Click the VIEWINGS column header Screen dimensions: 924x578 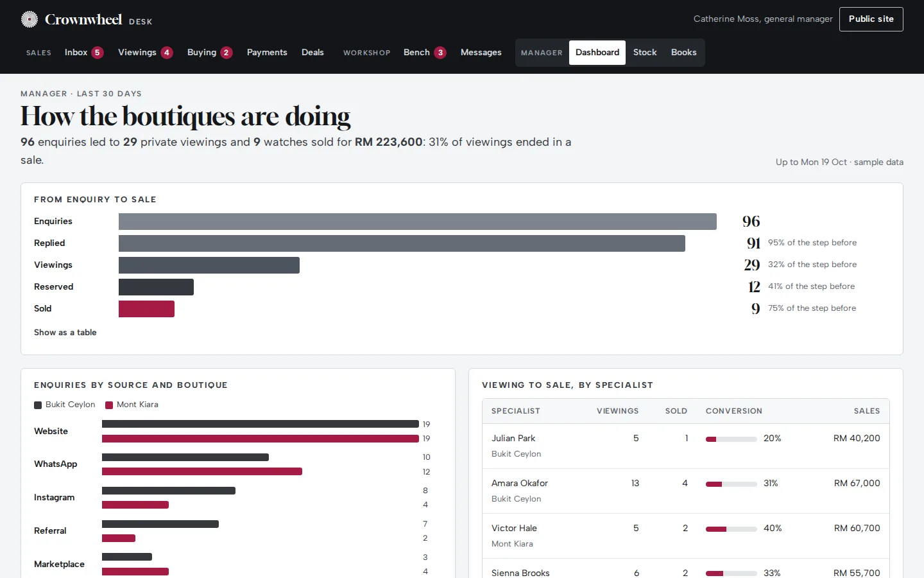click(617, 411)
